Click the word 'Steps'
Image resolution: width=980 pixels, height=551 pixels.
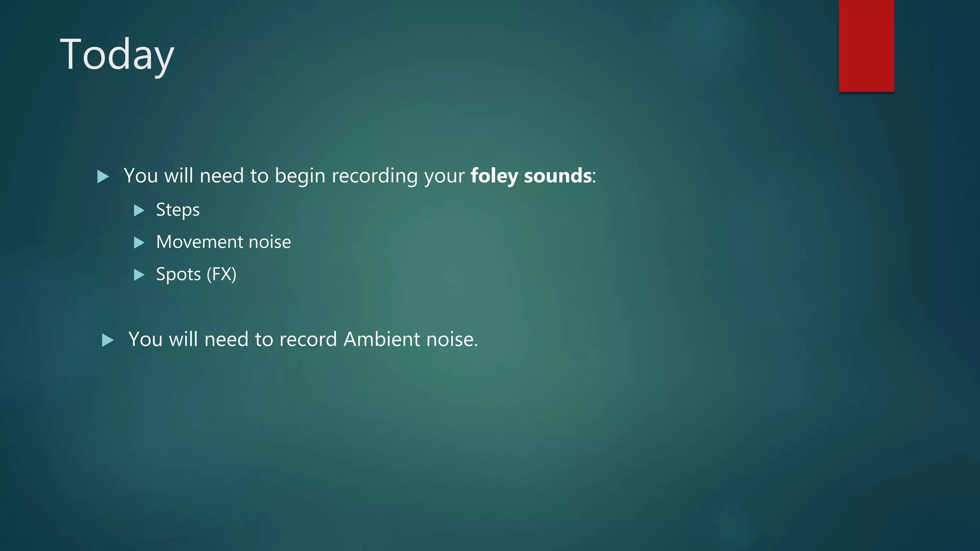pos(178,210)
